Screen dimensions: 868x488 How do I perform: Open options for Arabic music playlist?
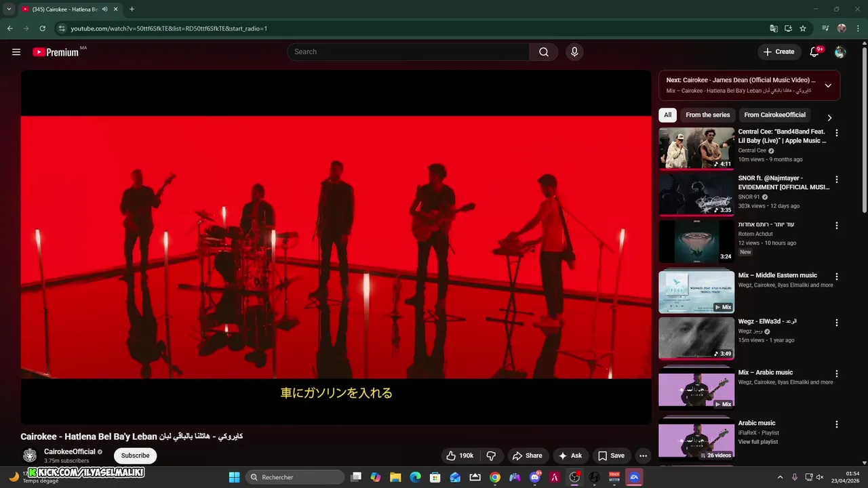tap(836, 424)
